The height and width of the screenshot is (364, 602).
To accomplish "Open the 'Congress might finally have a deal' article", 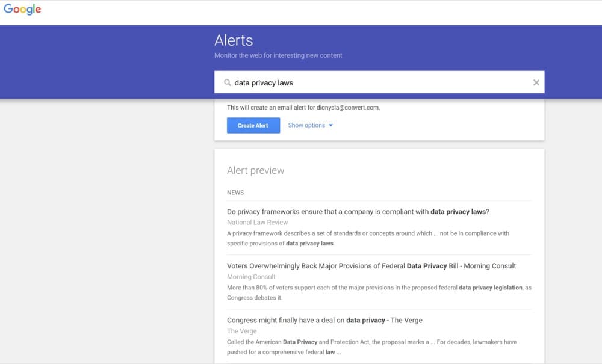I will pos(324,320).
